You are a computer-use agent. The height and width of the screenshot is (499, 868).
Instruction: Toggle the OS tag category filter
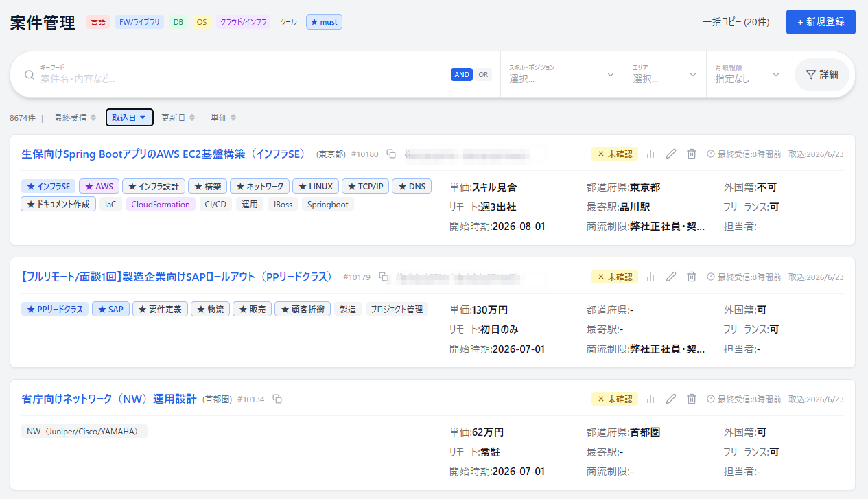[202, 22]
